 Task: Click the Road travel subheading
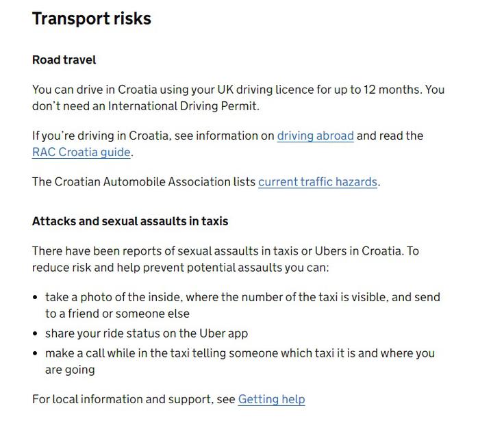64,60
